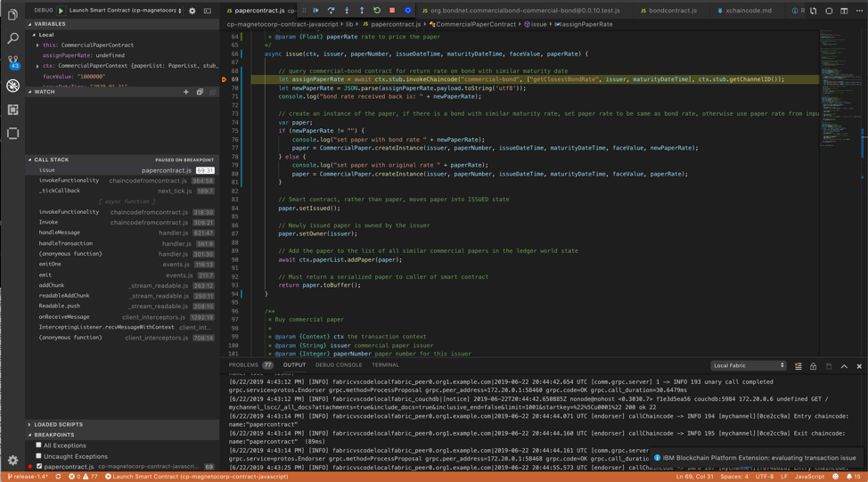Click Step Out in the debug toolbar
The height and width of the screenshot is (482, 868).
click(362, 11)
